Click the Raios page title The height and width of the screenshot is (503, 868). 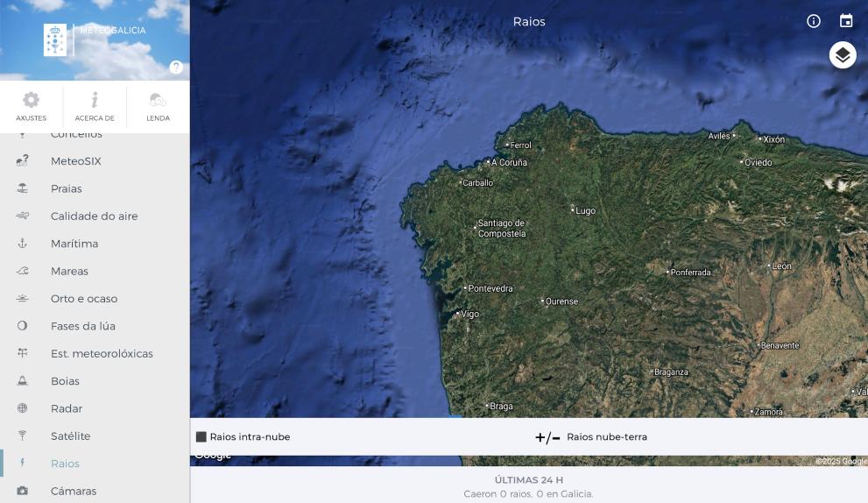pos(529,22)
